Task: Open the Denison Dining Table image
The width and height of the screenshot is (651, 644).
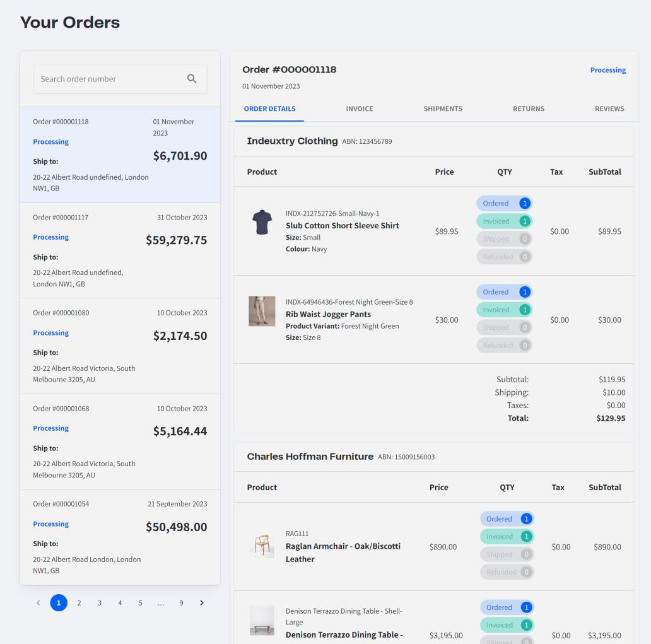Action: (262, 620)
